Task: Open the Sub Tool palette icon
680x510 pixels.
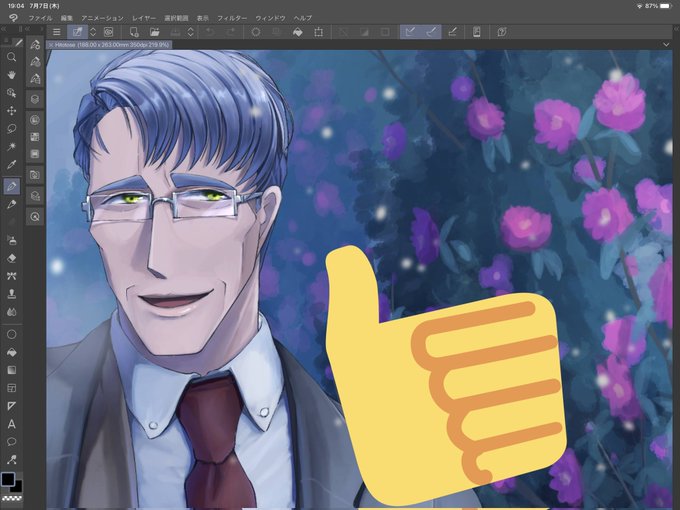Action: [x=35, y=44]
